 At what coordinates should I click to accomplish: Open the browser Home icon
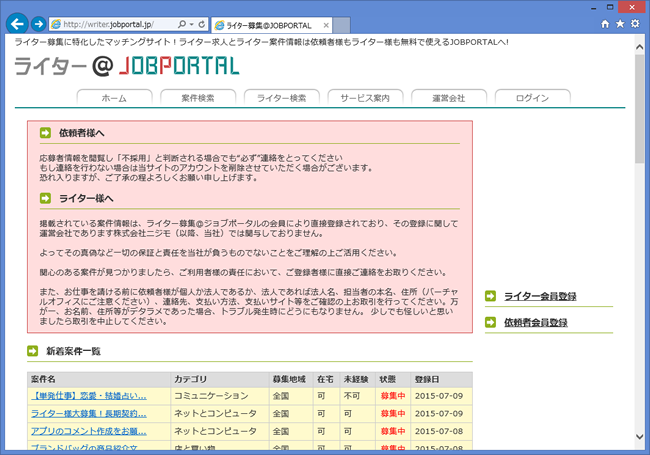coord(604,23)
